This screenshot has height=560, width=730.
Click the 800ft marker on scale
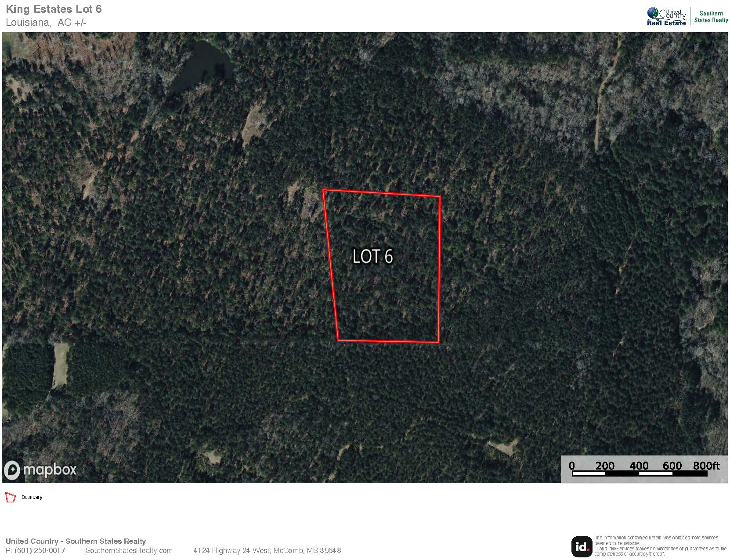pos(706,466)
